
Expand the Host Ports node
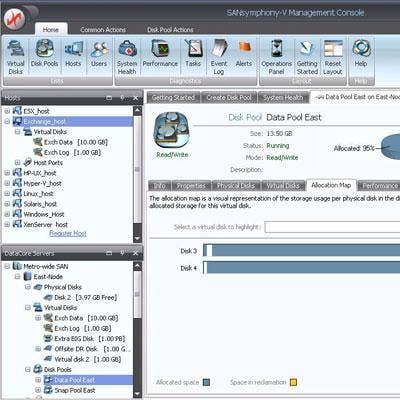pos(17,163)
